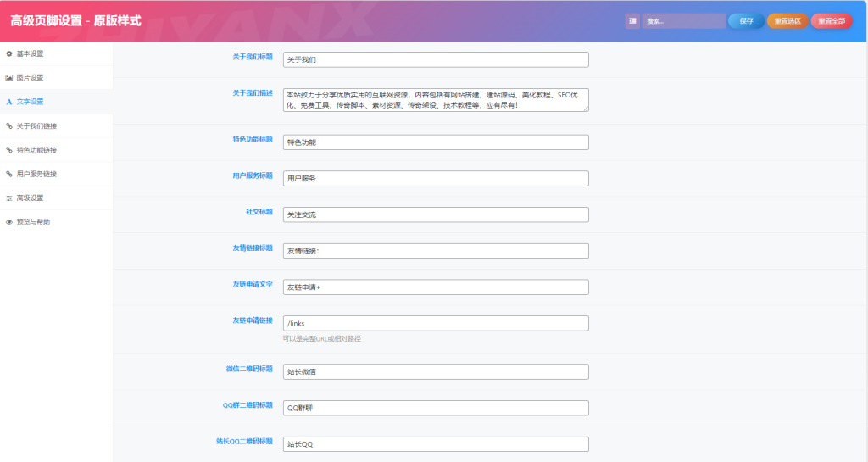Image resolution: width=868 pixels, height=462 pixels.
Task: Click the 用户服务标题 input field
Action: (x=436, y=178)
